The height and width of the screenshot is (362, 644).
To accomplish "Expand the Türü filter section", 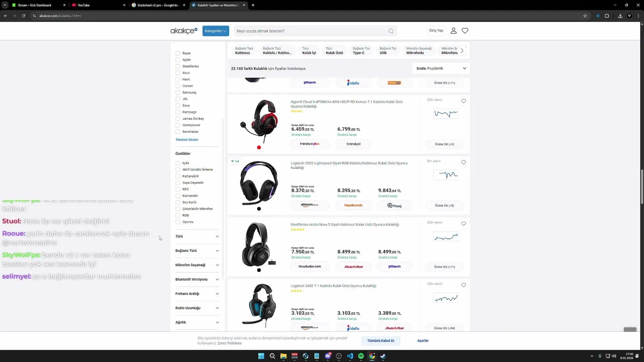I will coord(197,236).
